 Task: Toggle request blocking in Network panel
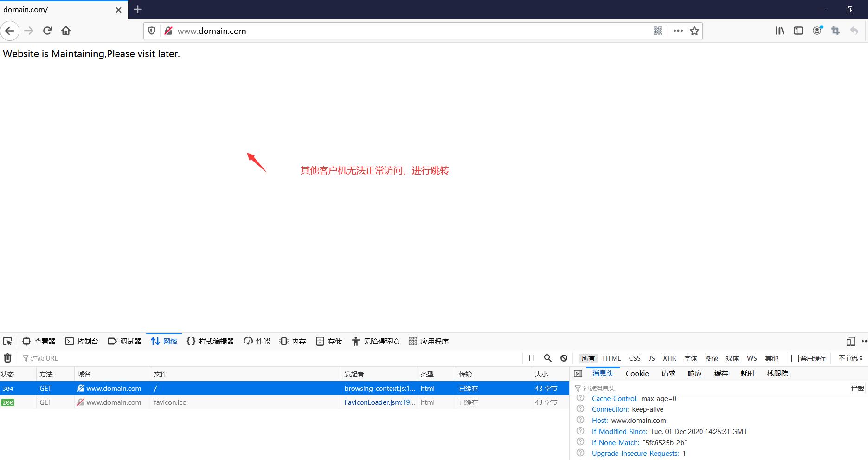pos(563,358)
